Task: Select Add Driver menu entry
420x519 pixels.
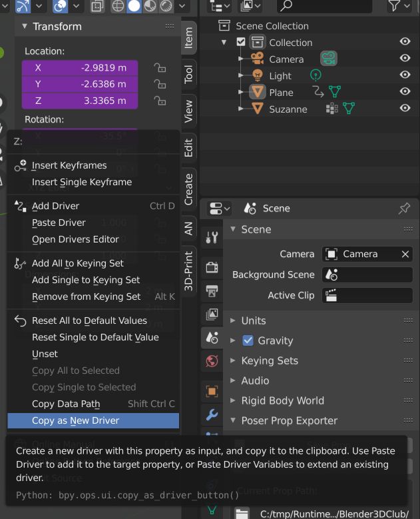Action: point(94,206)
